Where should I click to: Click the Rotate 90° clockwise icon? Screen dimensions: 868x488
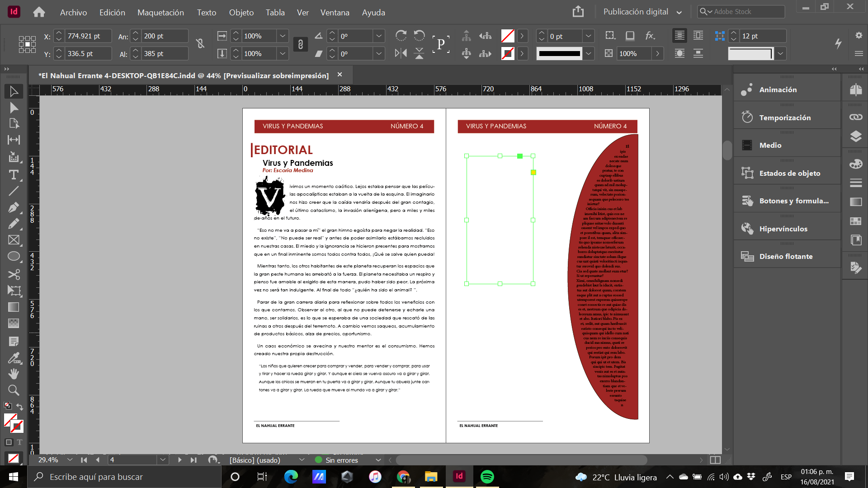click(401, 36)
